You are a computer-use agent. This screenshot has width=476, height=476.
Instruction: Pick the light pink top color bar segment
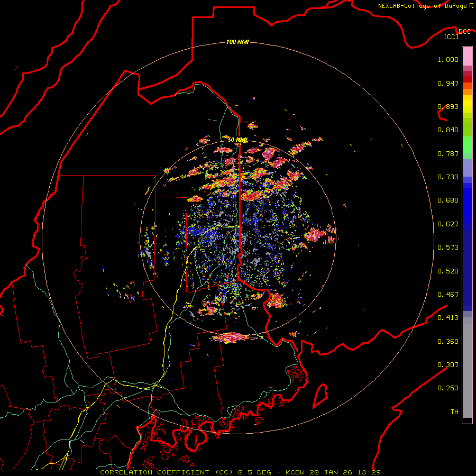coord(467,57)
